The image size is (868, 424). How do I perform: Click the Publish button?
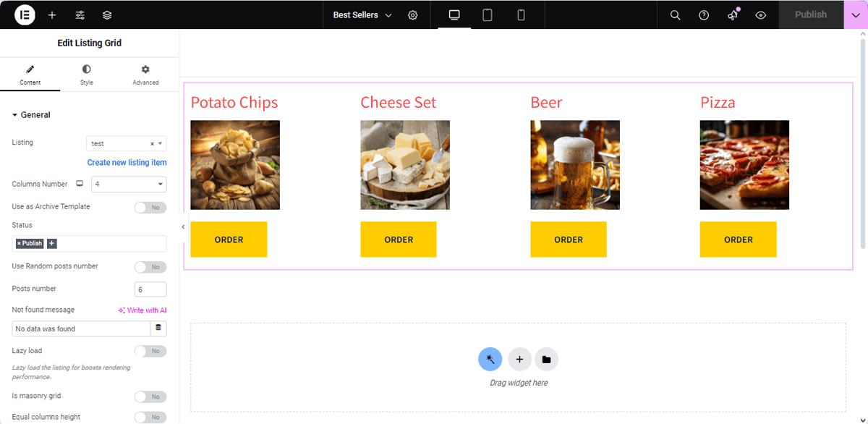(x=810, y=14)
